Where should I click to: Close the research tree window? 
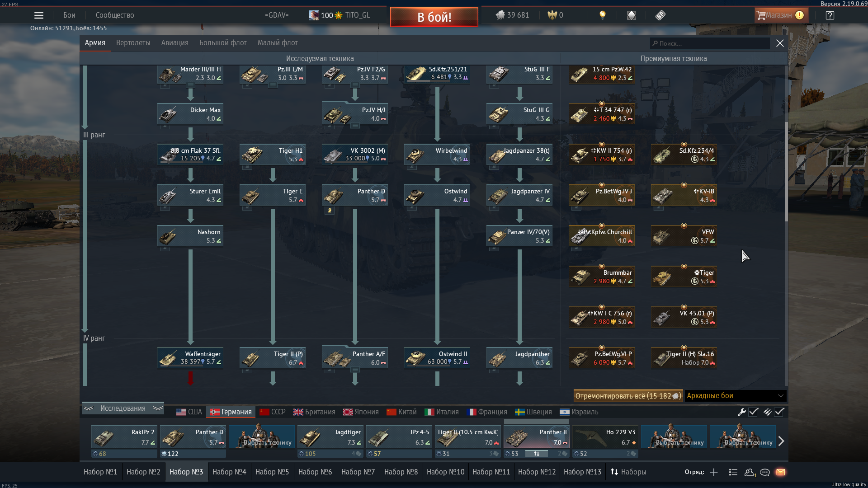tap(780, 43)
